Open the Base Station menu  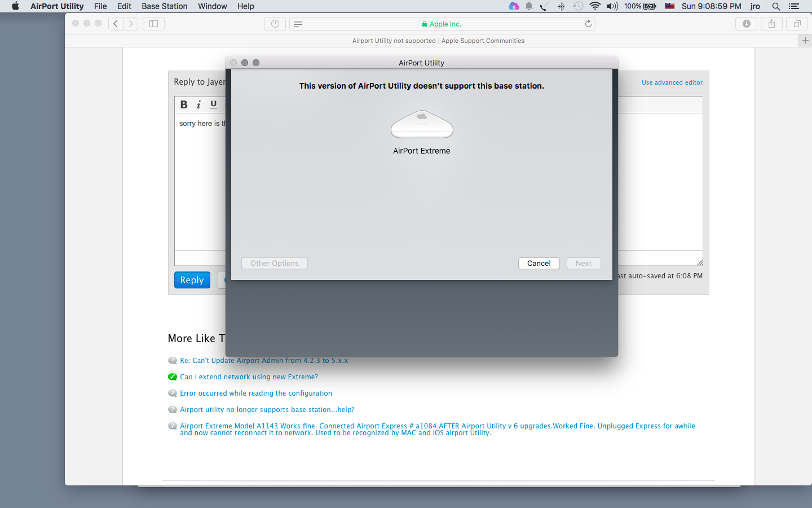click(165, 6)
